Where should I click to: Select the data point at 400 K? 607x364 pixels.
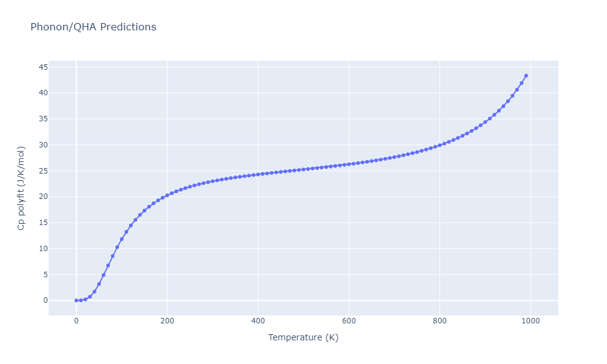[258, 174]
